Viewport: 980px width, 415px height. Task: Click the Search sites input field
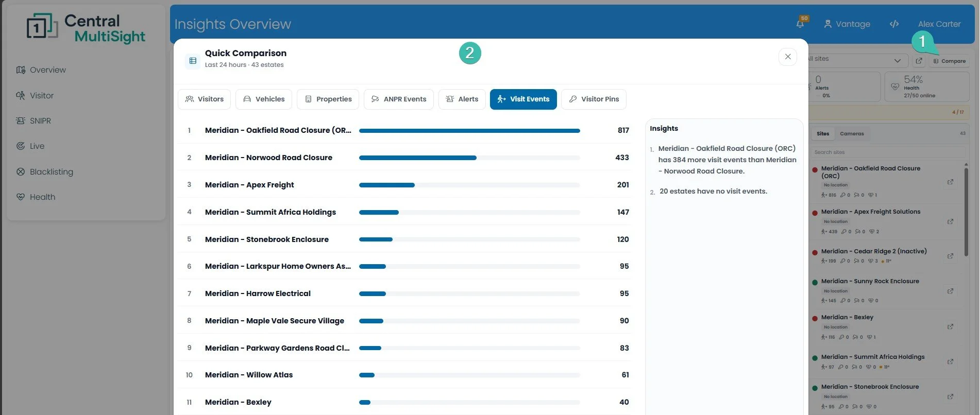pos(888,152)
